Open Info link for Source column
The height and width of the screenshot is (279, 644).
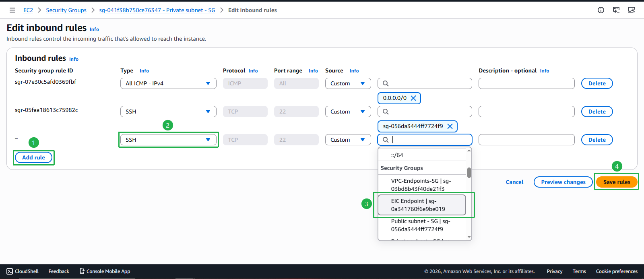coord(354,71)
